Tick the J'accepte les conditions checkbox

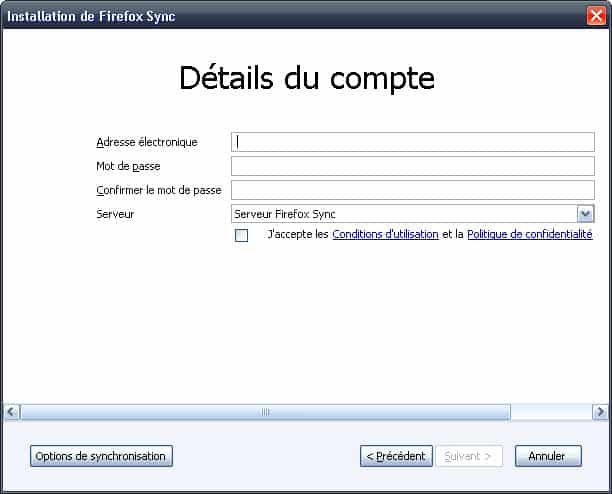[241, 235]
